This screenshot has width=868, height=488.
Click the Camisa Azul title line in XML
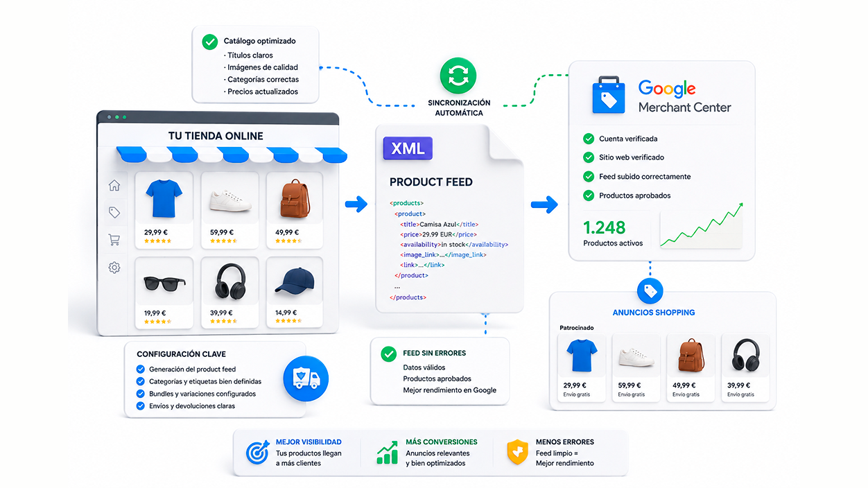pos(439,225)
